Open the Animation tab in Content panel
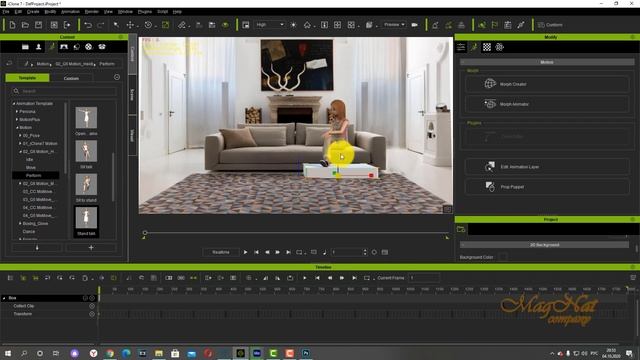This screenshot has height=360, width=640. coord(52,47)
